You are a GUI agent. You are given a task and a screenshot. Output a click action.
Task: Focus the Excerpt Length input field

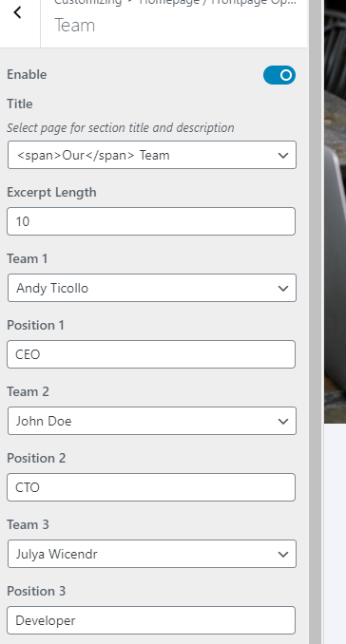click(151, 221)
